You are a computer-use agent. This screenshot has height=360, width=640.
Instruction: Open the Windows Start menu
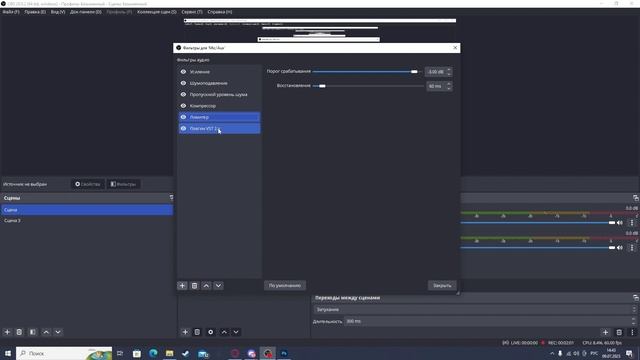(x=8, y=353)
